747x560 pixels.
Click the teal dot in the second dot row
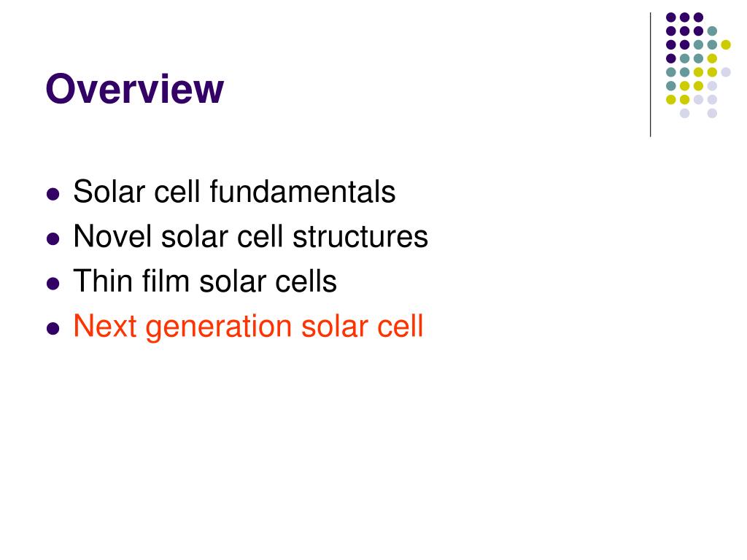click(712, 31)
